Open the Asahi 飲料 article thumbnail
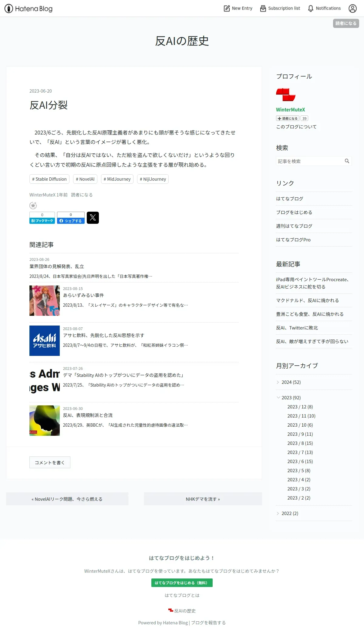 click(x=45, y=341)
